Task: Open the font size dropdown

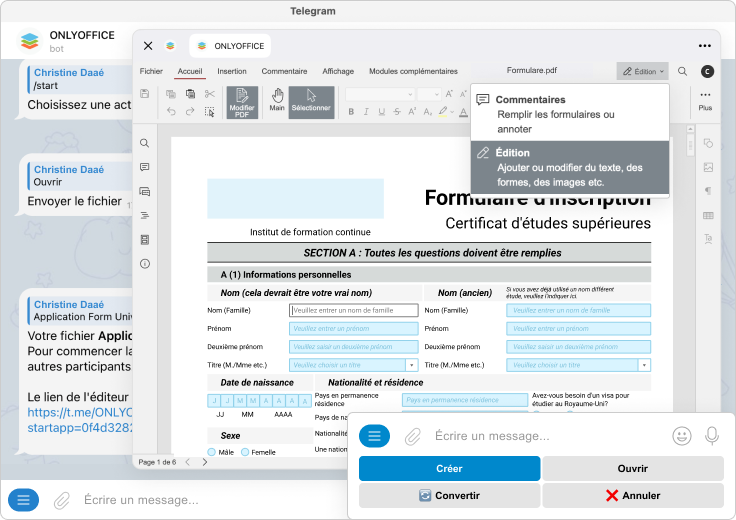Action: [437, 94]
